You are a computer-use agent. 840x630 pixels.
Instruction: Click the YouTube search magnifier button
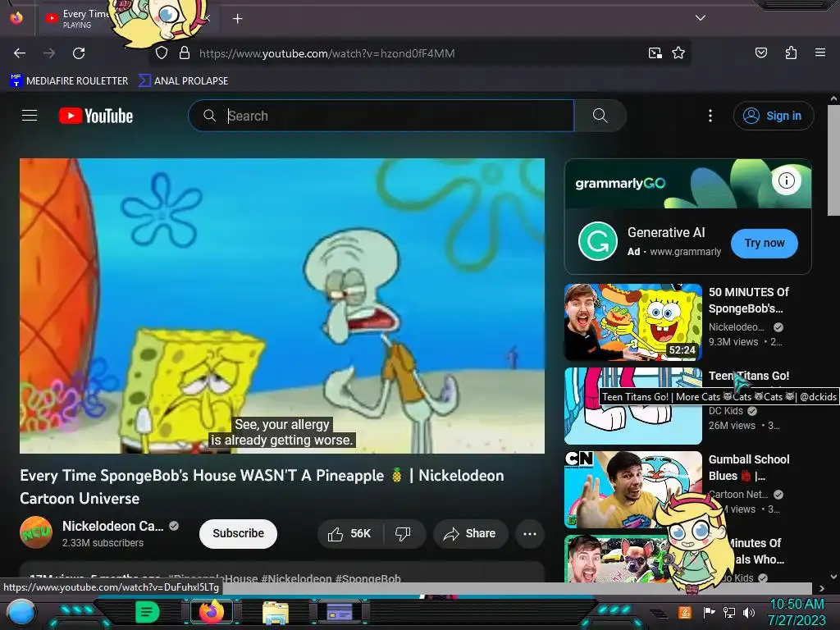coord(600,116)
